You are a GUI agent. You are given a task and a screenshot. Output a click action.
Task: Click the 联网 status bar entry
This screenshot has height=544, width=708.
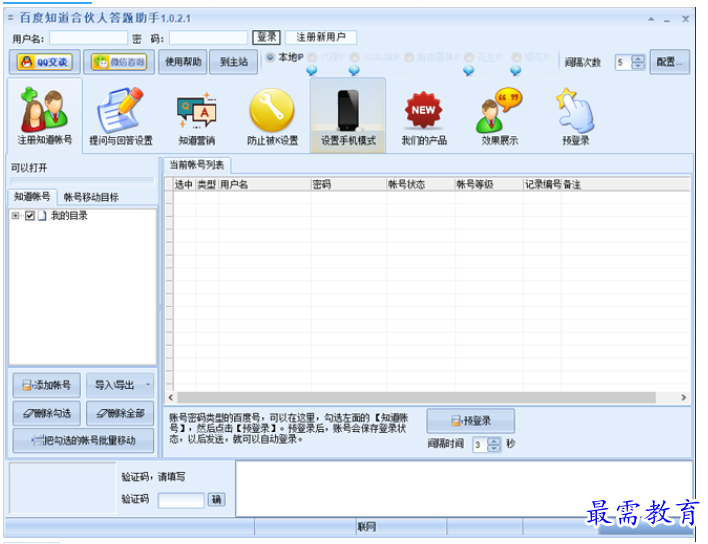click(367, 527)
